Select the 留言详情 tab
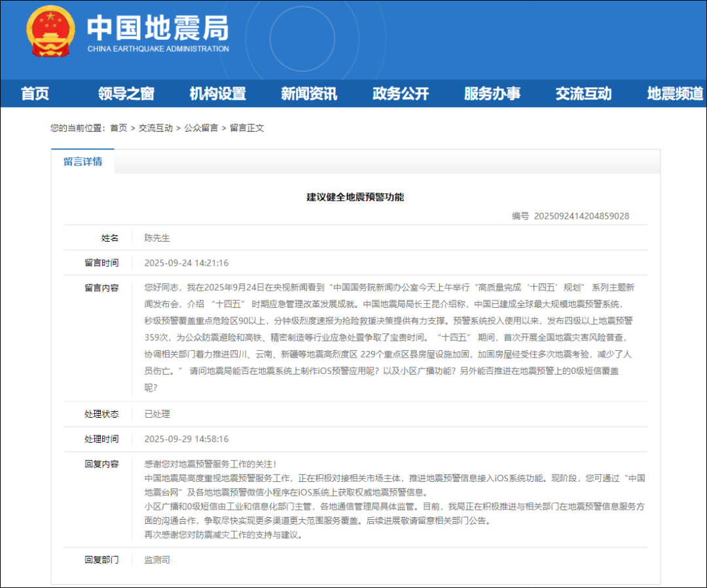 click(82, 162)
